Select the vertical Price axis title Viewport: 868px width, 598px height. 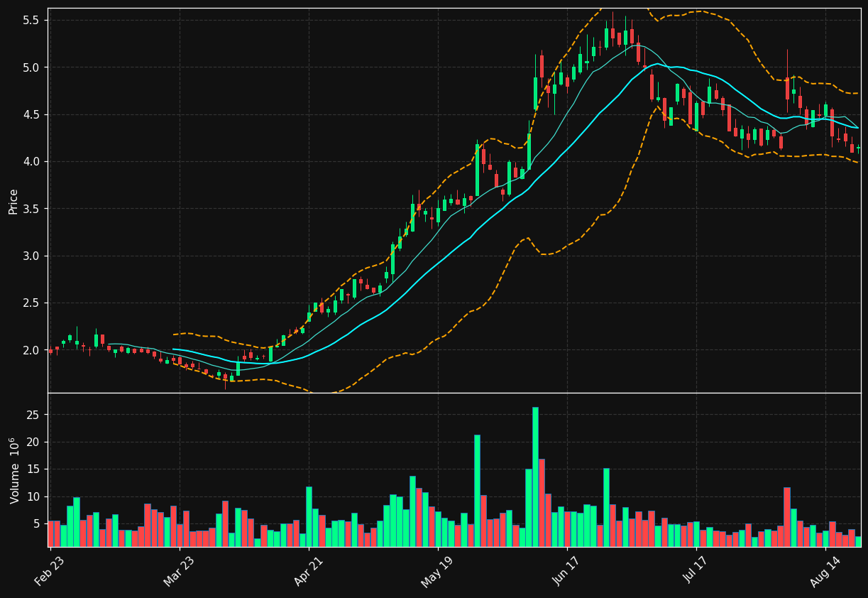point(13,201)
